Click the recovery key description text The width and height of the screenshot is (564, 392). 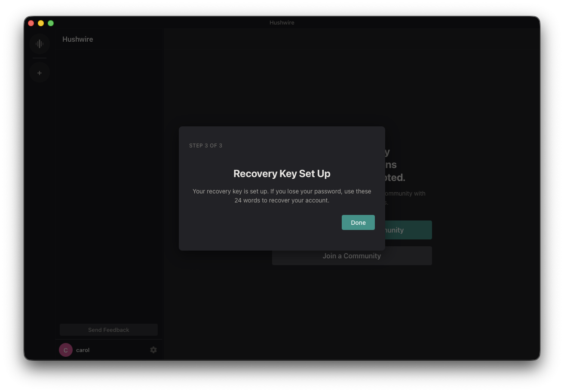282,196
